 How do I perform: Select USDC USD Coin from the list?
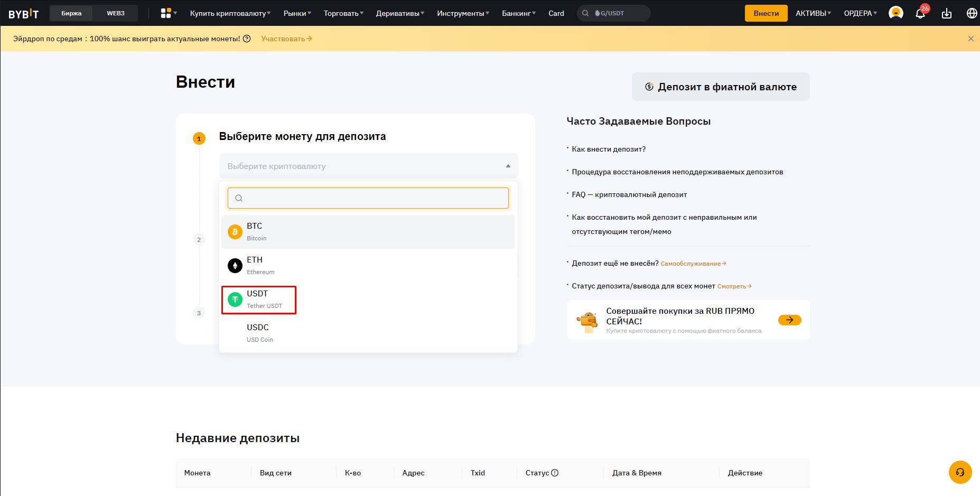click(x=368, y=333)
